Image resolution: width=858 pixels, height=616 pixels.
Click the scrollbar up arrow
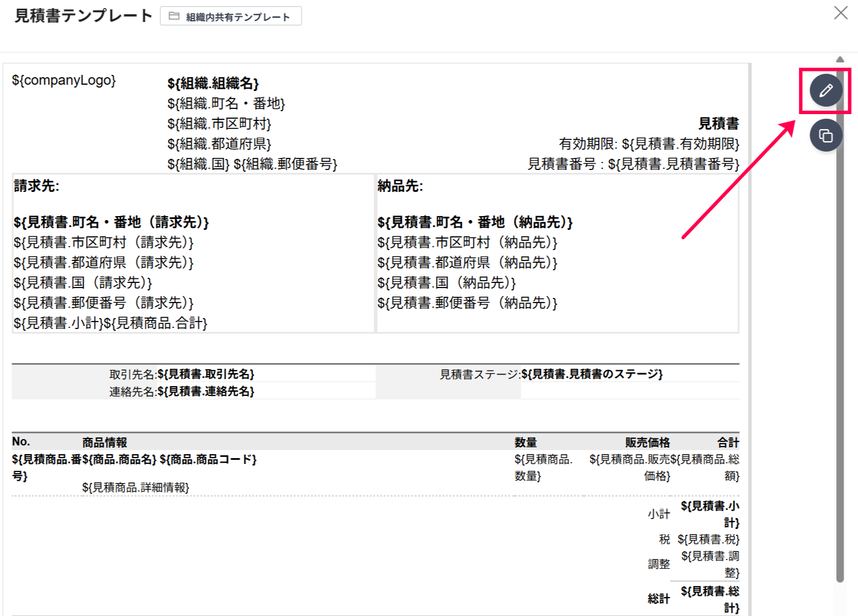click(840, 59)
